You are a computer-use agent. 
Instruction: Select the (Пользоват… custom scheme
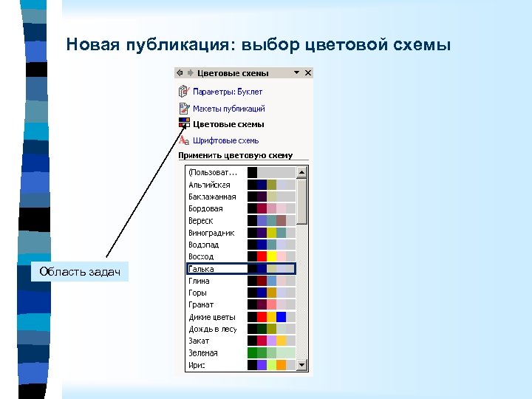(241, 173)
